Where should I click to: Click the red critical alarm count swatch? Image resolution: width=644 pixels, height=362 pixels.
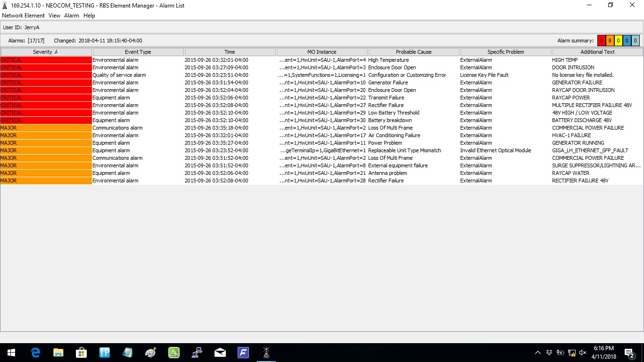(x=602, y=41)
